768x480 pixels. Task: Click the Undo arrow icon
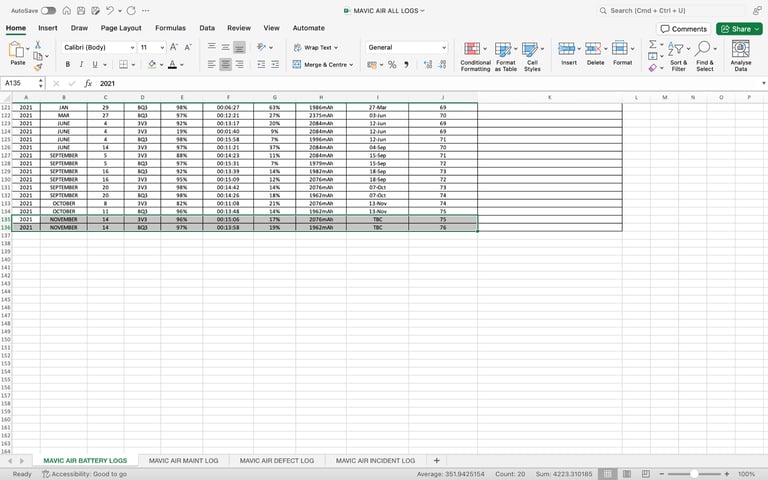tap(110, 10)
